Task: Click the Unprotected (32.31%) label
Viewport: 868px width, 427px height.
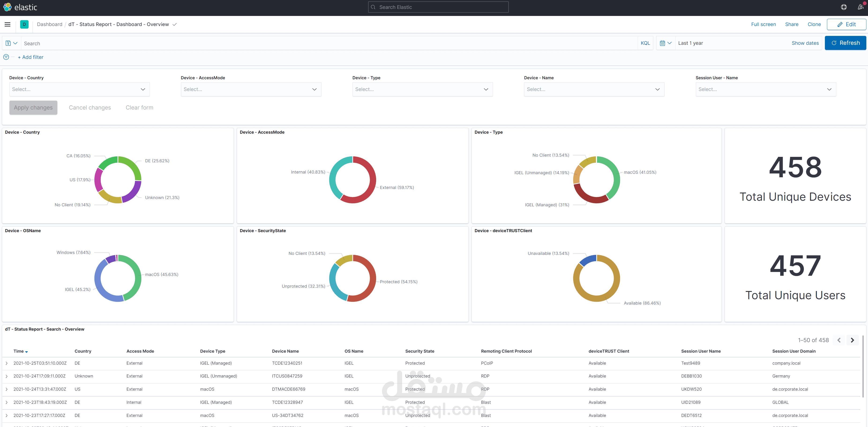Action: pos(303,286)
